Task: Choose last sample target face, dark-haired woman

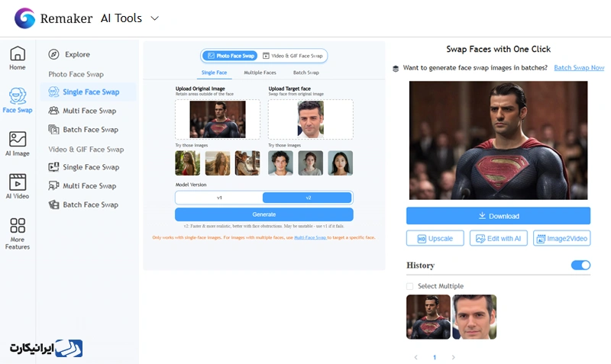Action: coord(340,163)
